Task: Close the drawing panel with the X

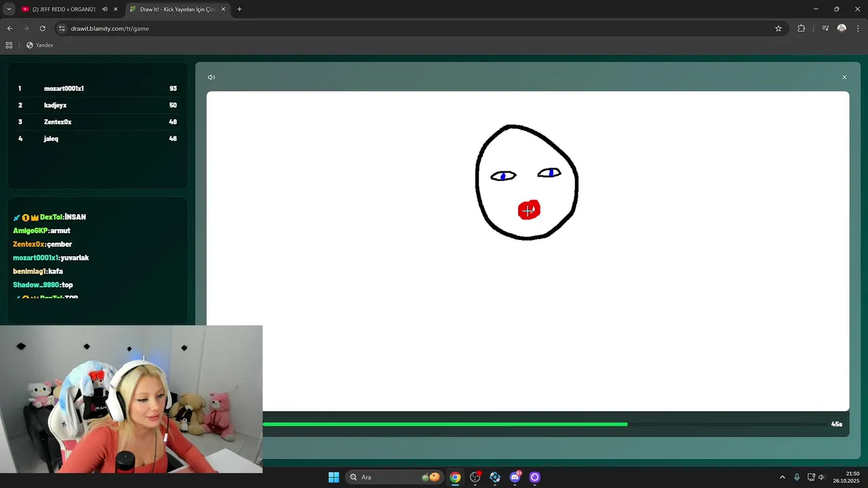Action: pos(844,77)
